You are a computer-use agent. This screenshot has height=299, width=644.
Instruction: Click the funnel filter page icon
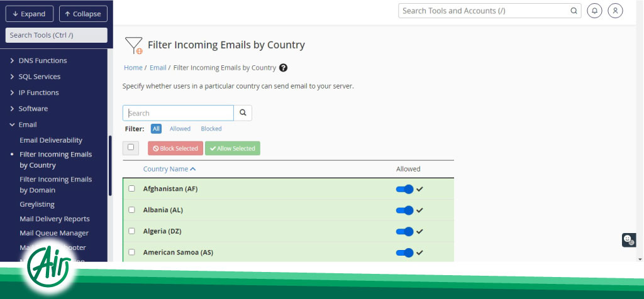(134, 45)
